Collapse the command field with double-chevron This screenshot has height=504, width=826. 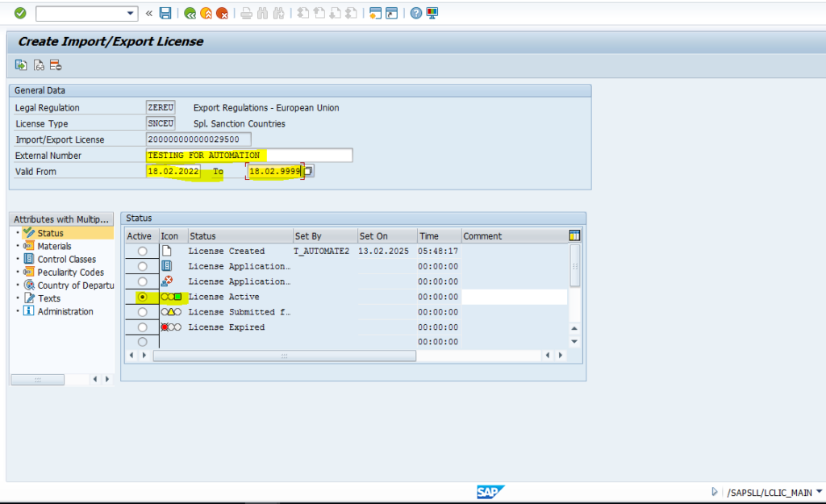[149, 14]
